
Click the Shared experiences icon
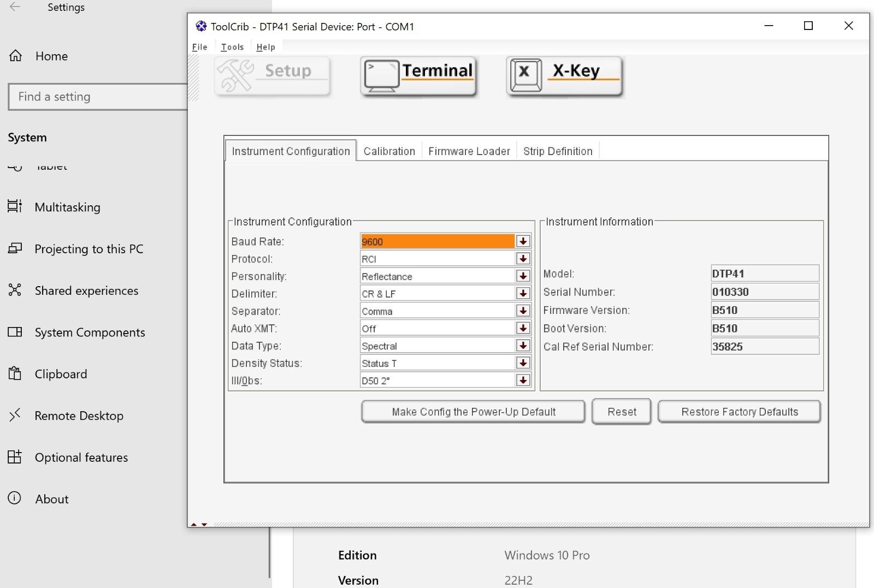click(x=15, y=290)
